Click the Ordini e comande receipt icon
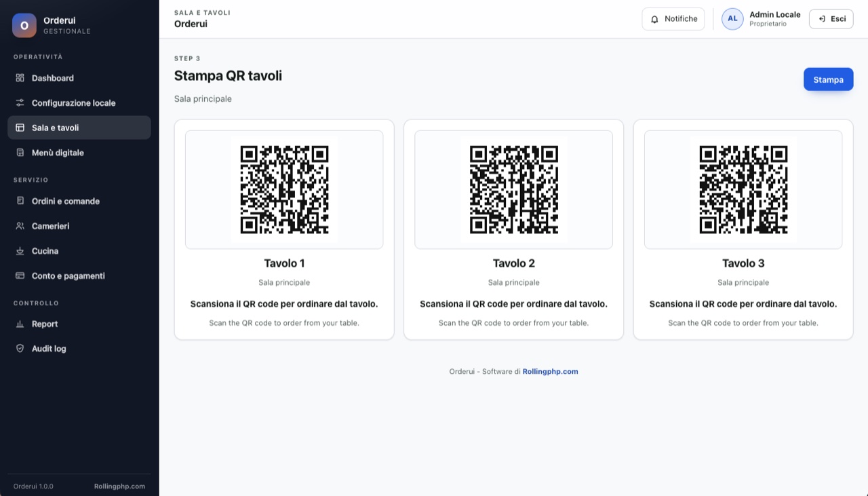The width and height of the screenshot is (868, 496). click(20, 201)
